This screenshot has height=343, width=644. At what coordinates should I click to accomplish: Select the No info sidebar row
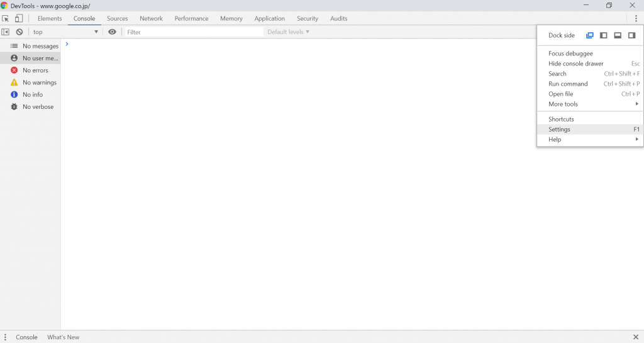tap(30, 94)
